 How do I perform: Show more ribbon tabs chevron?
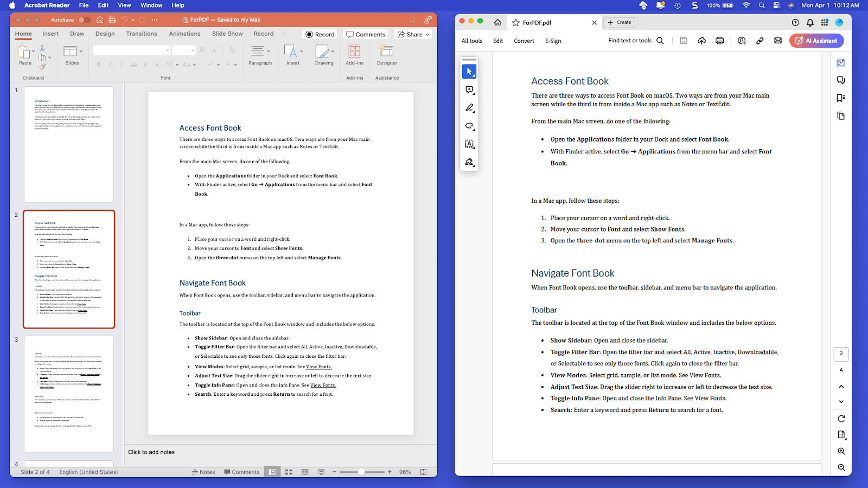point(283,34)
